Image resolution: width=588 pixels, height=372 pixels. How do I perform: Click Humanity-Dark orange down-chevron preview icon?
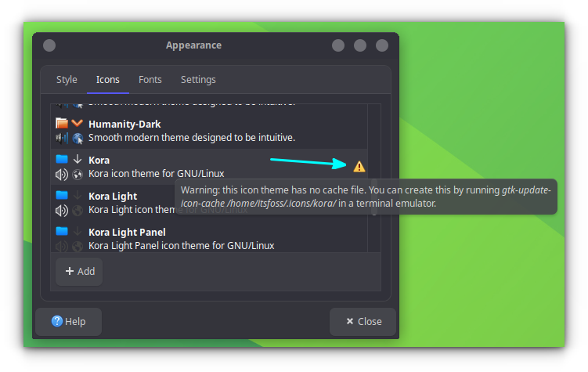78,123
